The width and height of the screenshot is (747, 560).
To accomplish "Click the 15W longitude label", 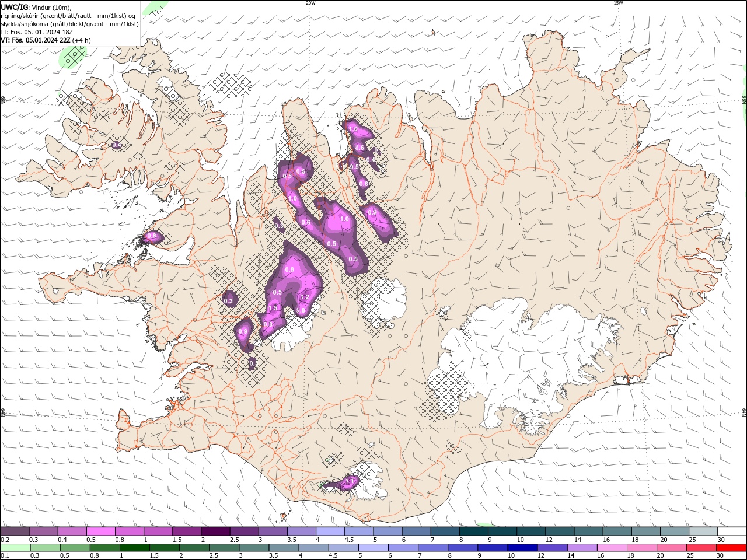I will click(x=617, y=3).
